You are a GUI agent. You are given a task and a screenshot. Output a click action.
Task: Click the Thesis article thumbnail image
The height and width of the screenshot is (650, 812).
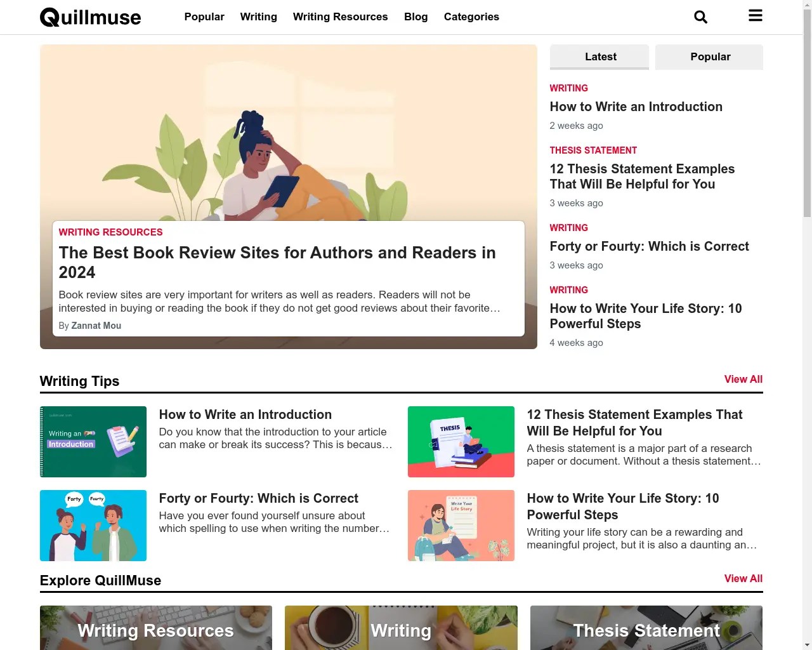pyautogui.click(x=461, y=441)
